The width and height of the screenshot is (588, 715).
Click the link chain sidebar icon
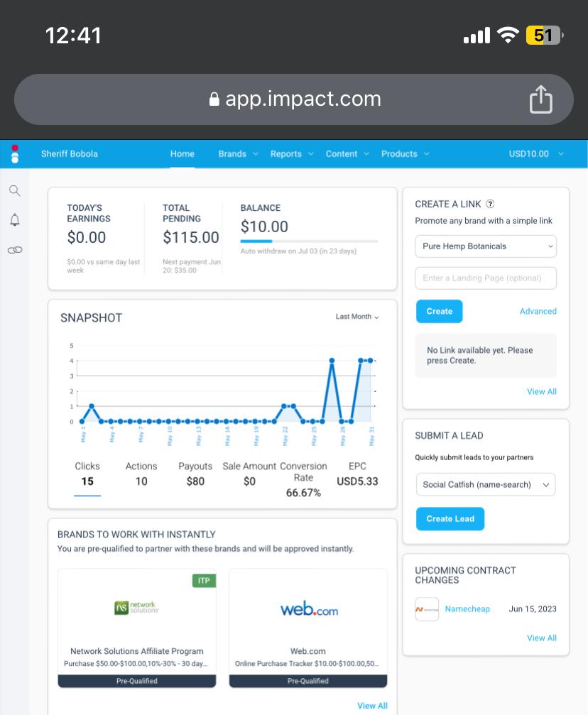click(x=15, y=250)
